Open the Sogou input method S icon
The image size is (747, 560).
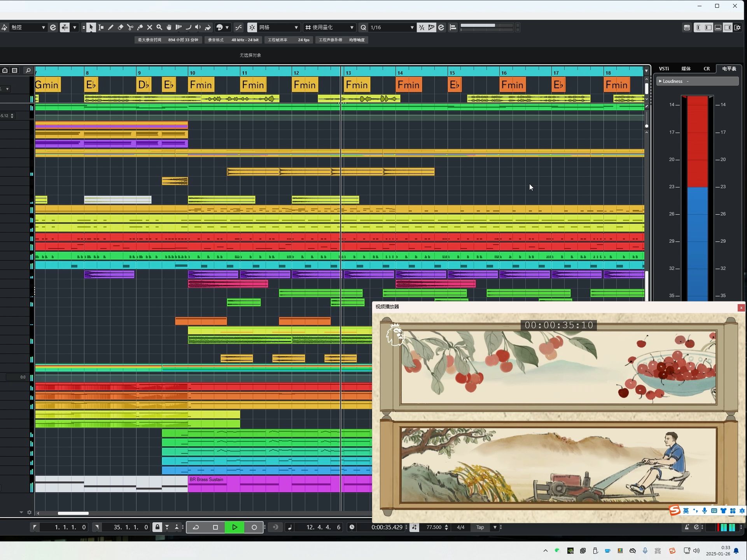(x=672, y=551)
